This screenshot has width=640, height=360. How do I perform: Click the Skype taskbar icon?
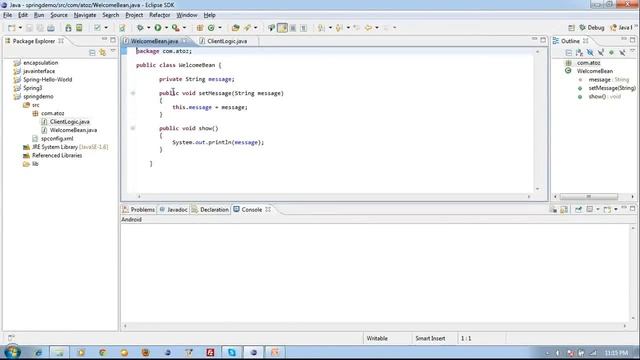(x=232, y=352)
